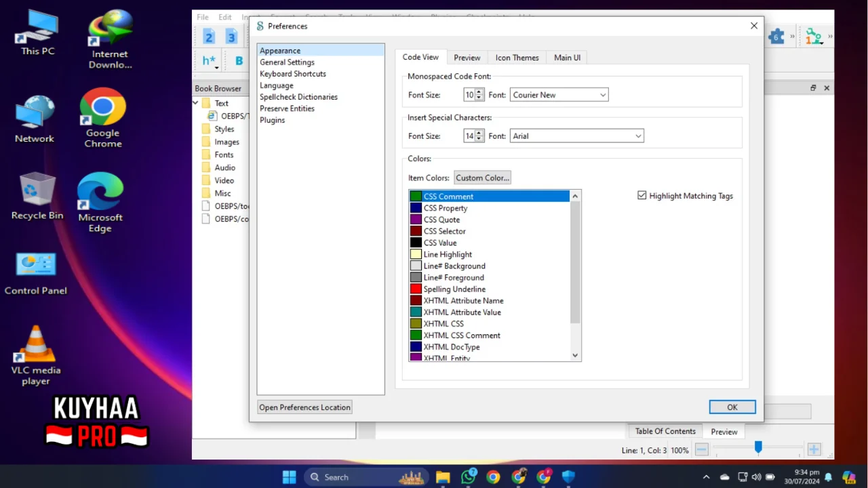Click the heading 2 toolbar icon in Sigil
Screen dimensions: 868x488
209,37
